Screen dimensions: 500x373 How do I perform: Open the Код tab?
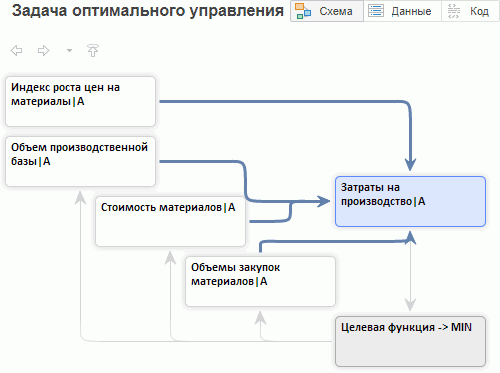tap(470, 11)
